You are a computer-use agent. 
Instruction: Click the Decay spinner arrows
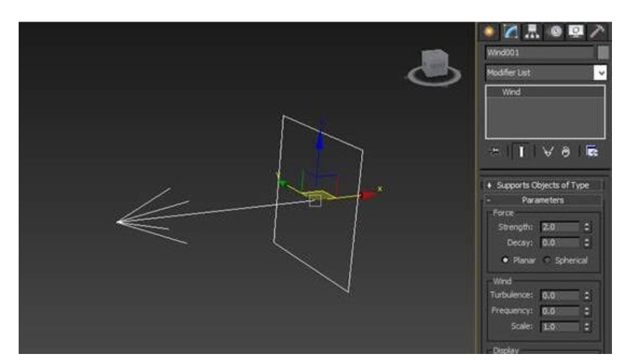[587, 242]
